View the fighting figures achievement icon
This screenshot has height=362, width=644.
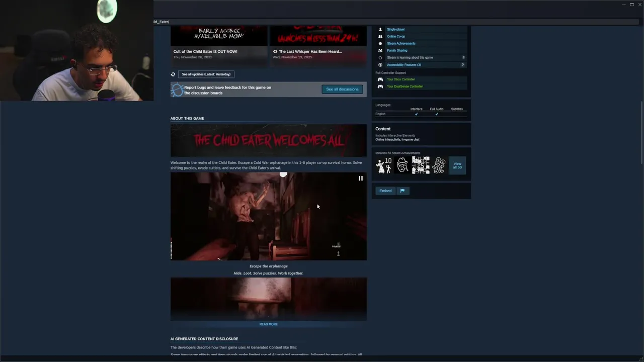coord(439,165)
